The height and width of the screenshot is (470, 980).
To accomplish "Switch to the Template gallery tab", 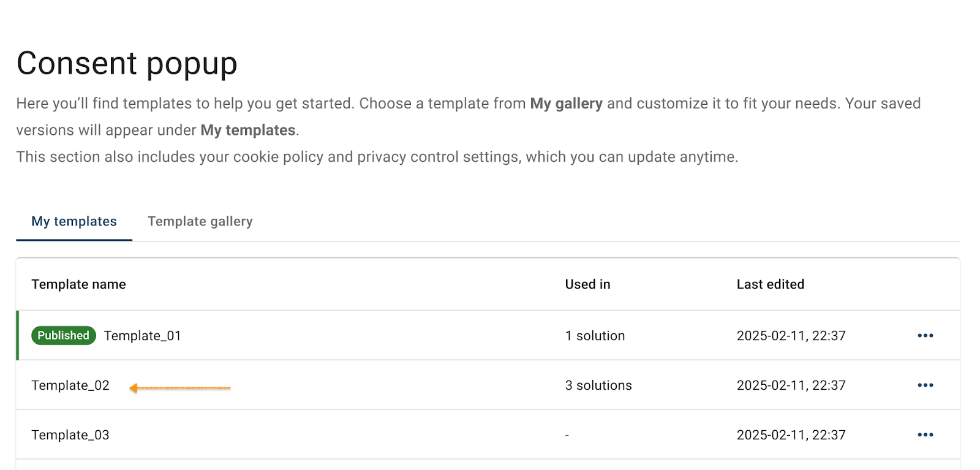I will coord(200,221).
